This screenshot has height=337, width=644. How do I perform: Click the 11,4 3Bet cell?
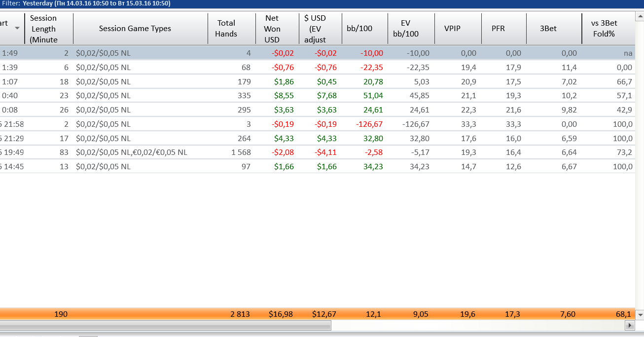click(569, 68)
